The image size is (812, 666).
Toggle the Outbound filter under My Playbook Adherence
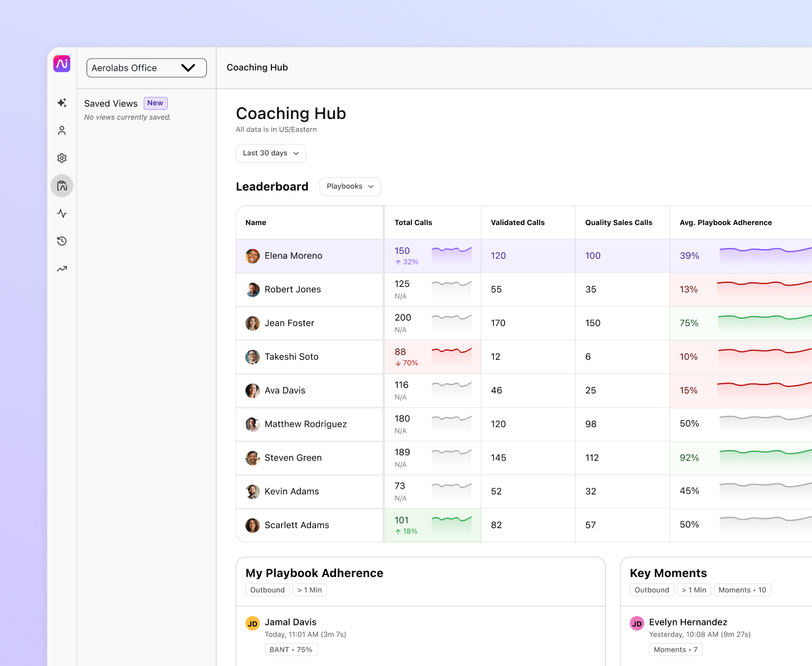[x=267, y=590]
